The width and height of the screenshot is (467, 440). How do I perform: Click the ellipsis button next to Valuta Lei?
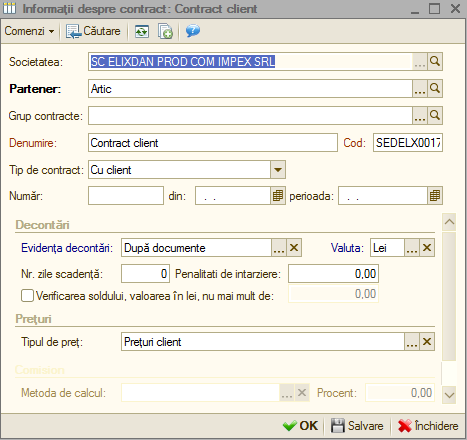tap(412, 248)
